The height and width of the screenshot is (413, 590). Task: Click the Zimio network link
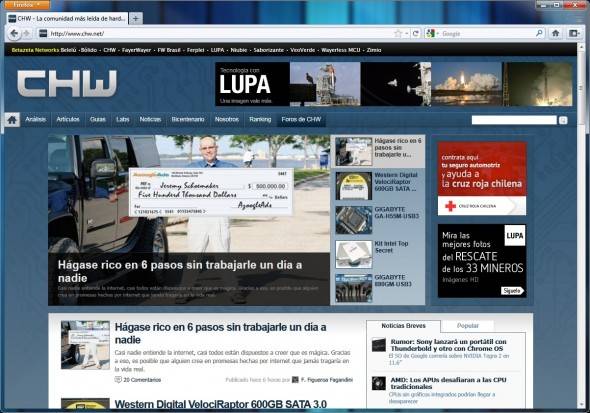point(374,50)
